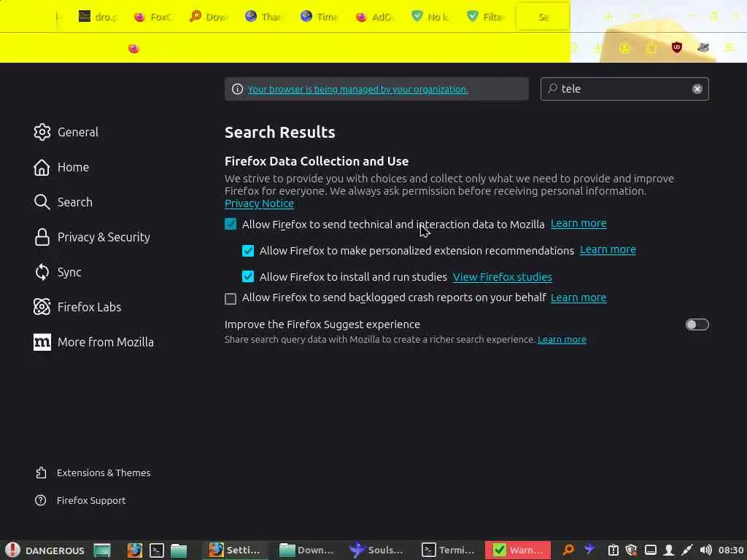The width and height of the screenshot is (747, 560).
Task: Switch to the 'Than' browser tab
Action: pos(264,17)
